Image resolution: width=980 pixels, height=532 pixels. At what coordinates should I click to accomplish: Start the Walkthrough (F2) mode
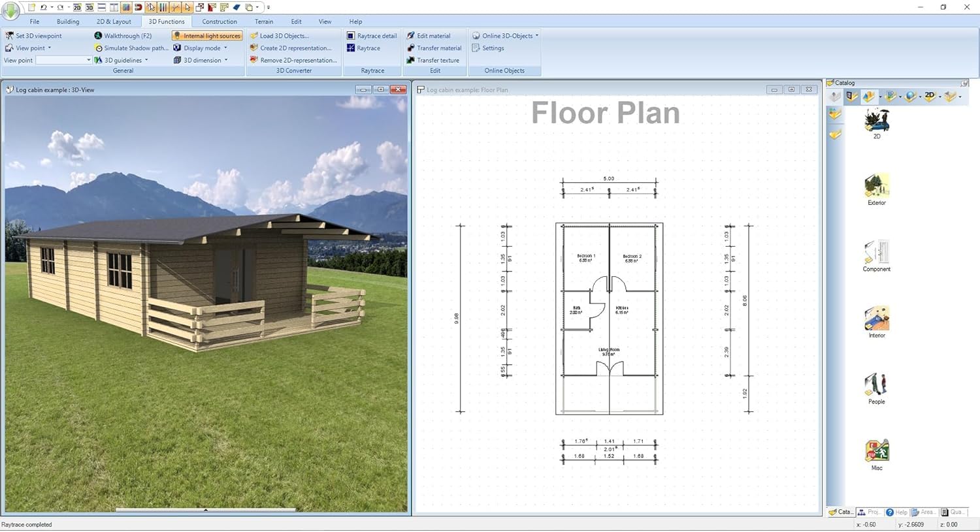pos(123,36)
